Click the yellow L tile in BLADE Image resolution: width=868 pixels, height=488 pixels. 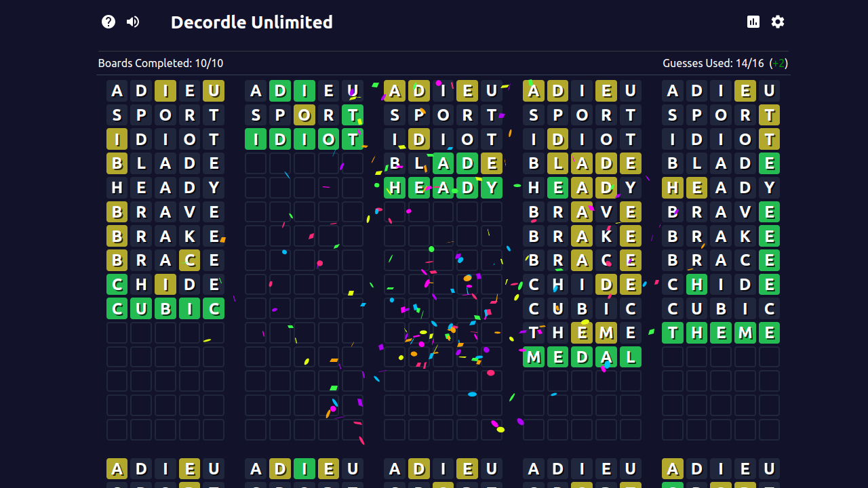pos(558,163)
